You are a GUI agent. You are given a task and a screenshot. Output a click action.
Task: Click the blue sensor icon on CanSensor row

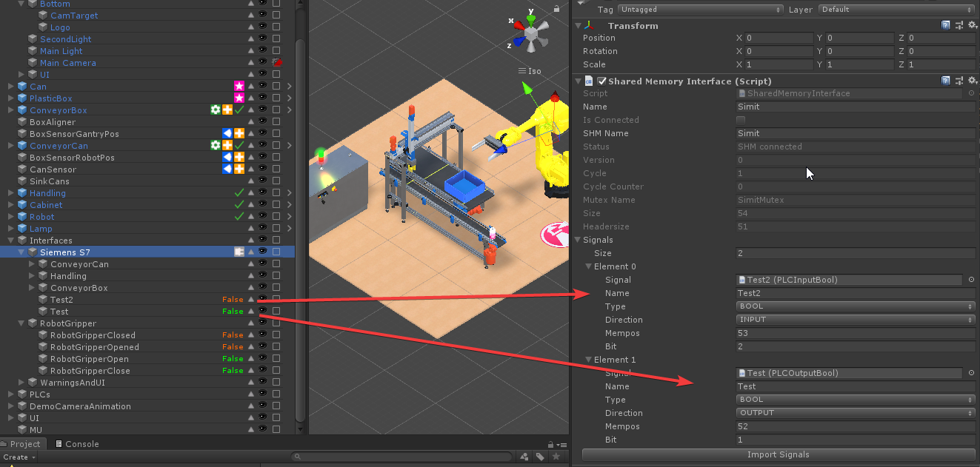pos(227,169)
